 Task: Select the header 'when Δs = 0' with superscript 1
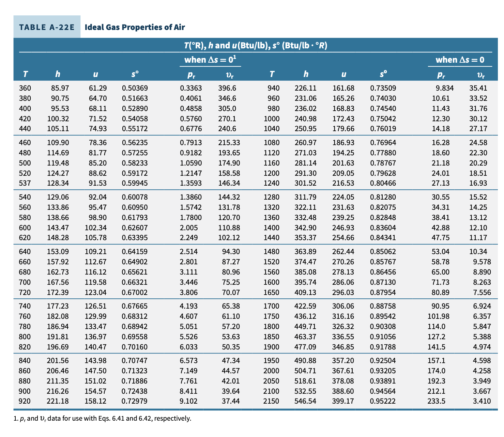click(210, 60)
